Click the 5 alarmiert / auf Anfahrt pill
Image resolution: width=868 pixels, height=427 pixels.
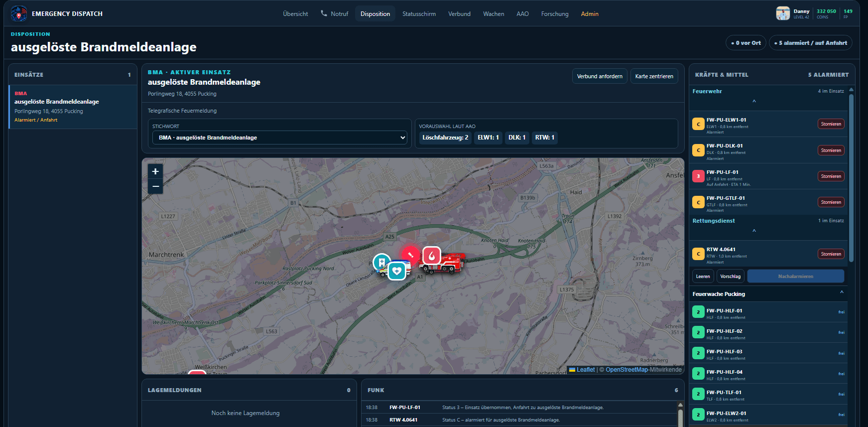click(810, 43)
